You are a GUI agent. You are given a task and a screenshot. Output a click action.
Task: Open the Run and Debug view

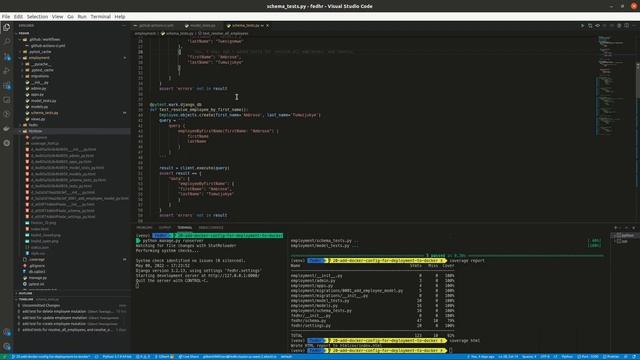(x=7, y=71)
